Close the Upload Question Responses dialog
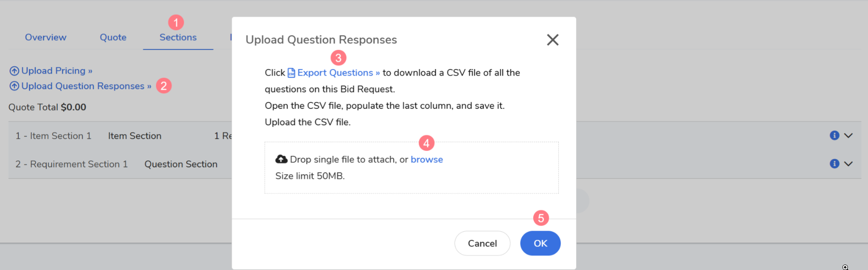The width and height of the screenshot is (868, 270). (552, 40)
